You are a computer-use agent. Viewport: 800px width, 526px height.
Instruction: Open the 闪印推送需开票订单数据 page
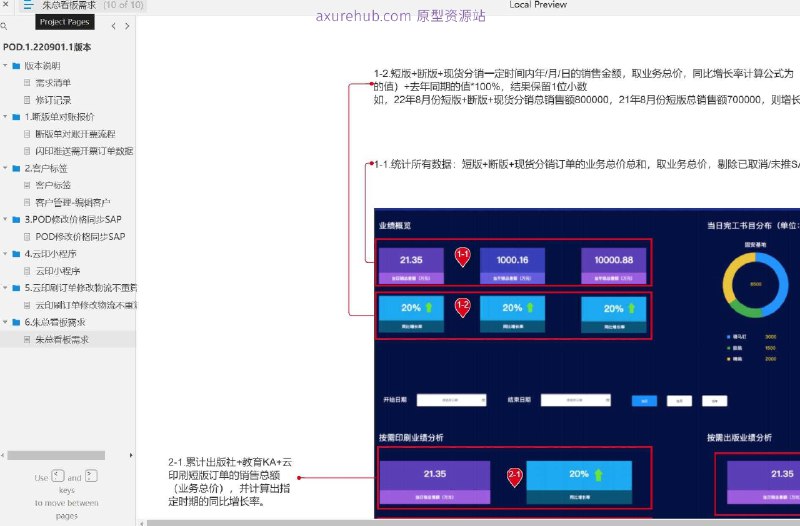tap(84, 151)
